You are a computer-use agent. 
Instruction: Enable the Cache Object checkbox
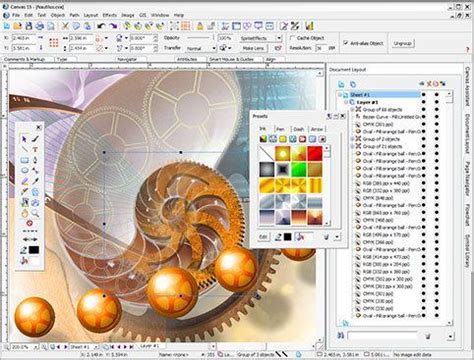point(292,38)
